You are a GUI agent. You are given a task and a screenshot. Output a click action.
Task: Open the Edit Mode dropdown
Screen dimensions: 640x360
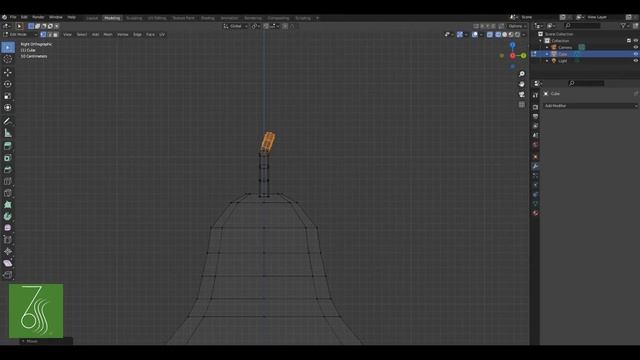coord(20,35)
